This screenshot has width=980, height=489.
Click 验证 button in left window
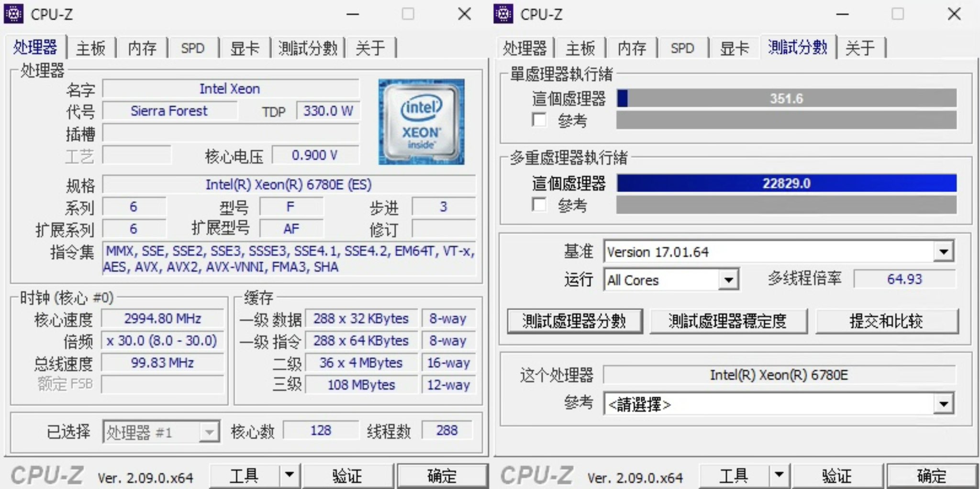(347, 475)
